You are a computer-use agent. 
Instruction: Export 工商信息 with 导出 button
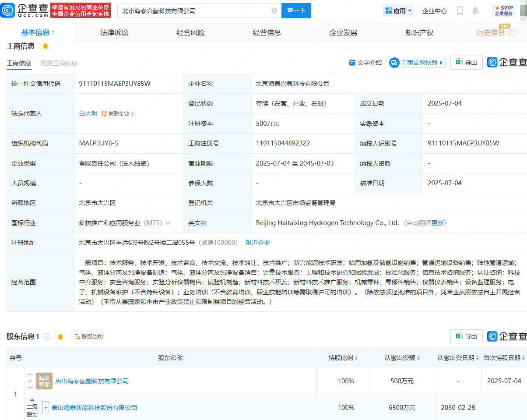click(467, 63)
